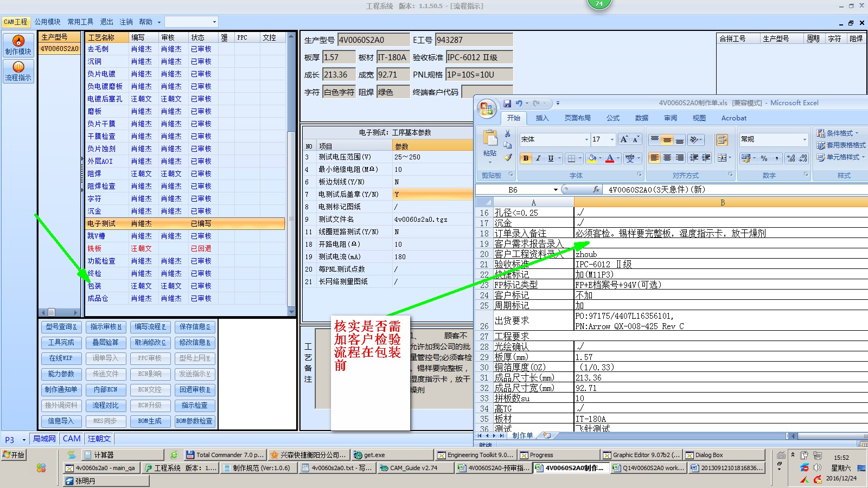Viewport: 868px width, 488px height.
Task: Apply percent style number format
Action: 764,158
